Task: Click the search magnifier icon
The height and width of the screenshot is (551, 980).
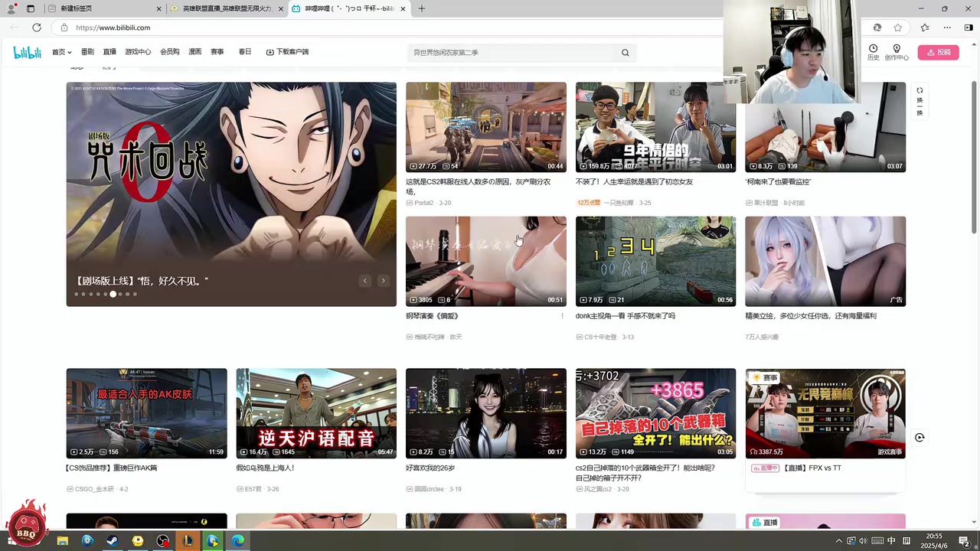Action: tap(625, 53)
